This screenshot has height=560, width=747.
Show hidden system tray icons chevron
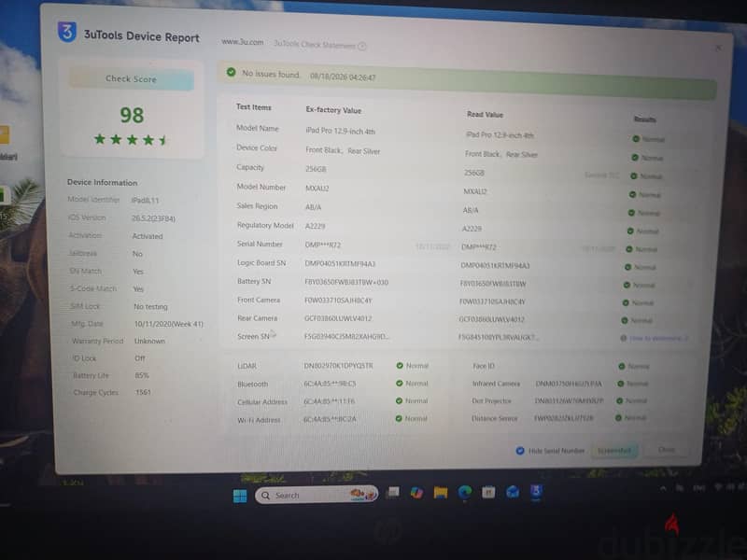point(663,488)
